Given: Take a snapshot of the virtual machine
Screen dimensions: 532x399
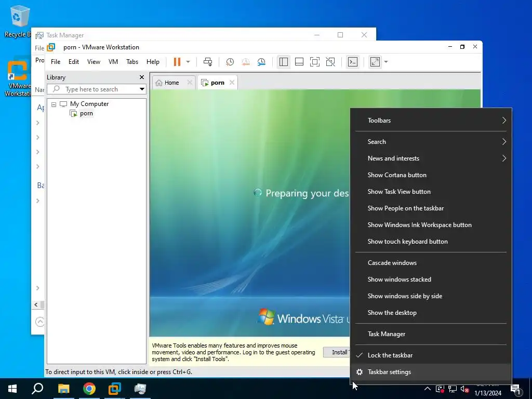Looking at the screenshot, I should (230, 62).
